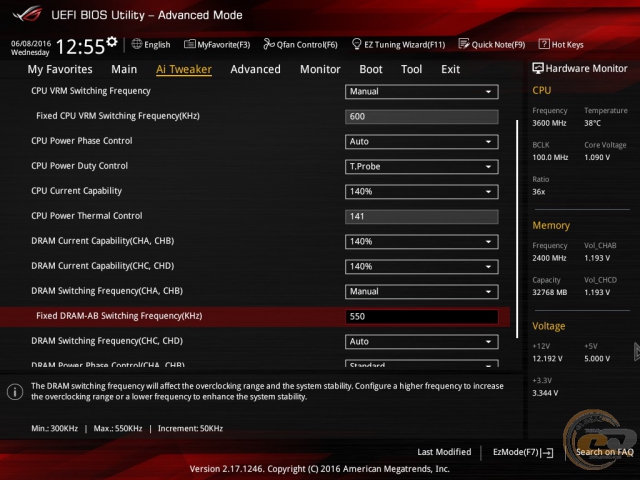Click the Fixed DRAM-AB Switching Frequency field
Viewport: 640px width, 480px height.
coord(422,317)
